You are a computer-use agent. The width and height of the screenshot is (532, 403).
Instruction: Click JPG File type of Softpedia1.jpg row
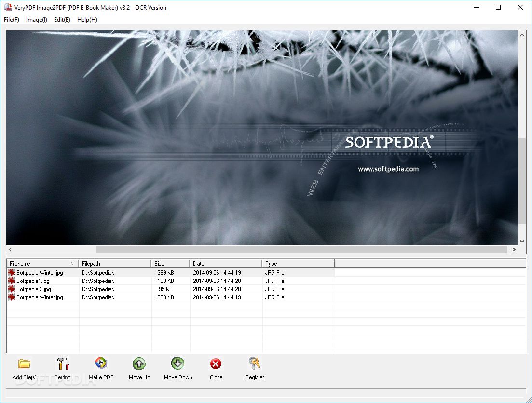coord(274,281)
